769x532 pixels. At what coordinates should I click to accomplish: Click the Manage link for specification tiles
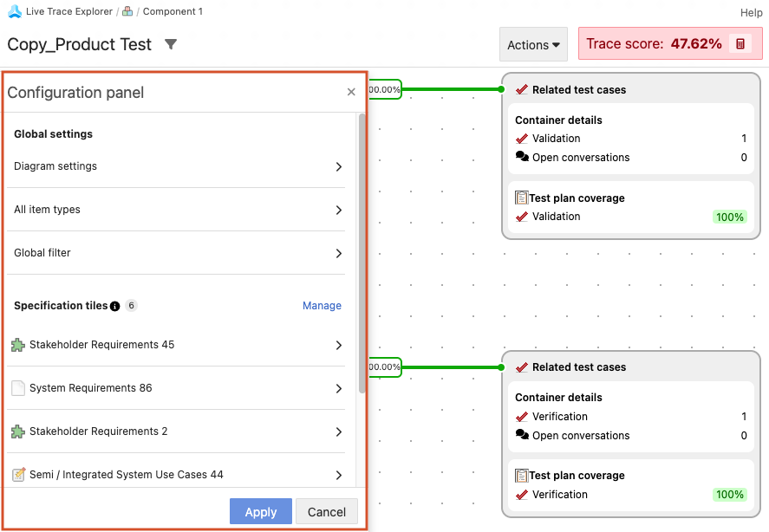point(322,306)
